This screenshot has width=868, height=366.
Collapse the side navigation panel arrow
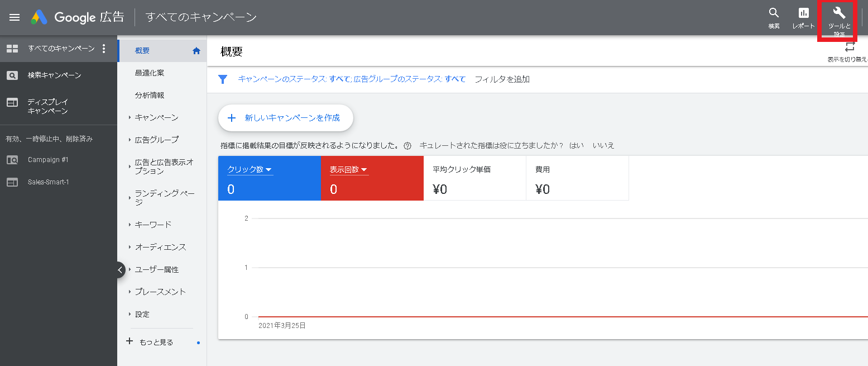pyautogui.click(x=119, y=270)
